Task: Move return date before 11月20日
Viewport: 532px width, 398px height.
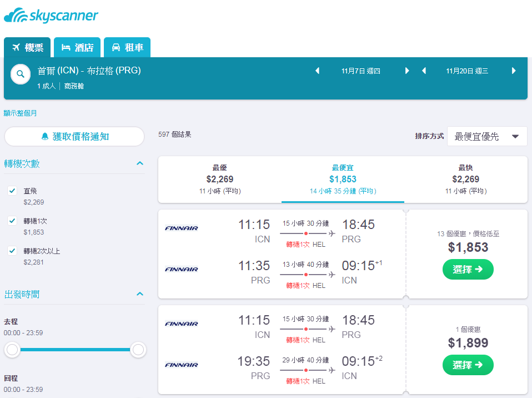Action: (x=424, y=71)
